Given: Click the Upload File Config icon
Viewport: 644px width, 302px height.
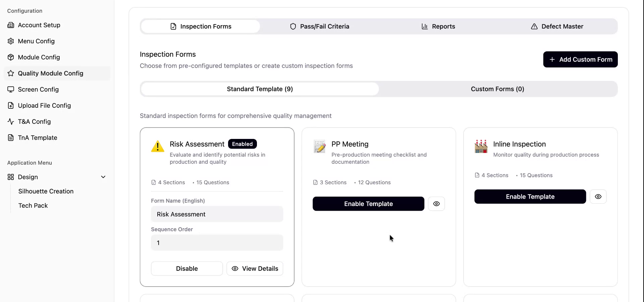Looking at the screenshot, I should coord(11,106).
